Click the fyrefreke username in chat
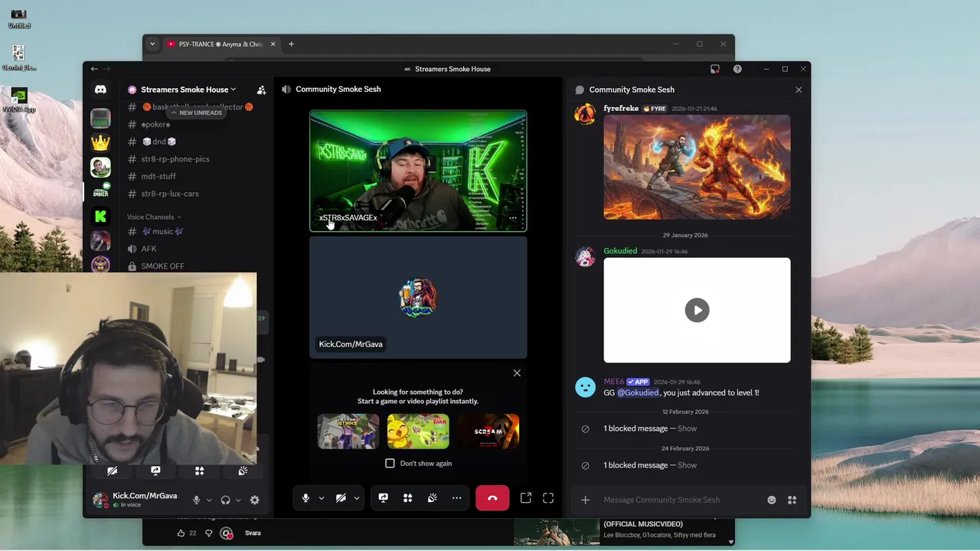The width and height of the screenshot is (980, 551). pyautogui.click(x=621, y=109)
